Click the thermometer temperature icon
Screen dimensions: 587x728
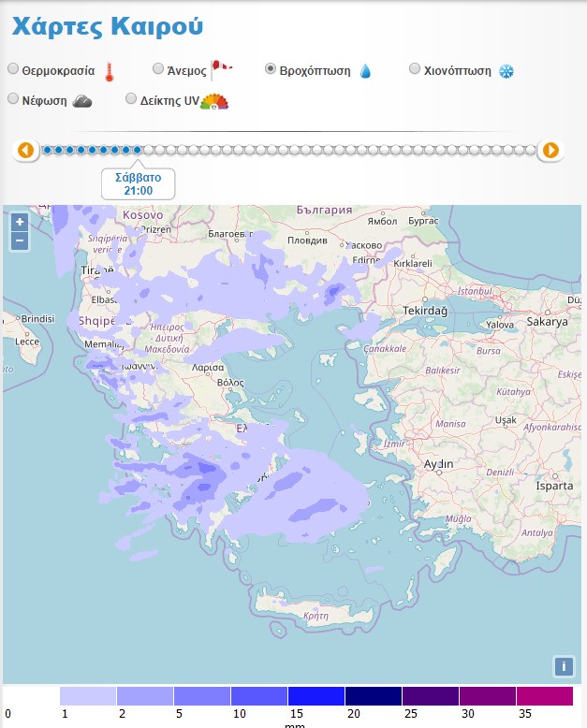pos(109,72)
